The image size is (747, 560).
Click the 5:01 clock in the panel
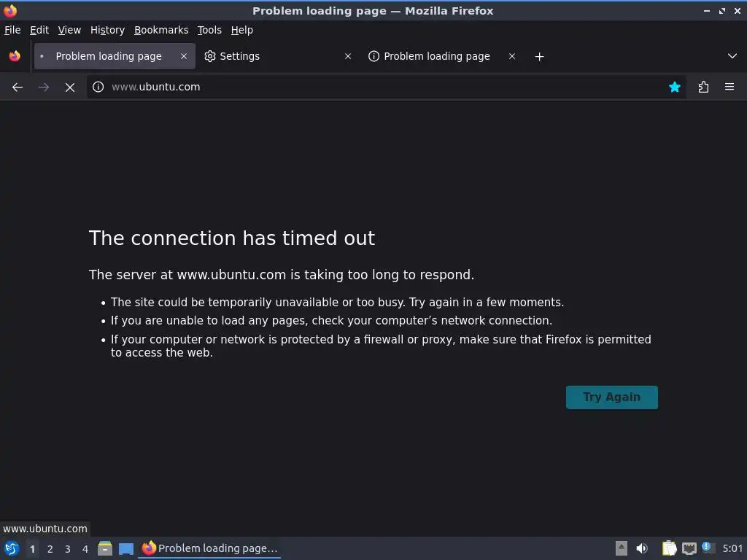coord(732,548)
